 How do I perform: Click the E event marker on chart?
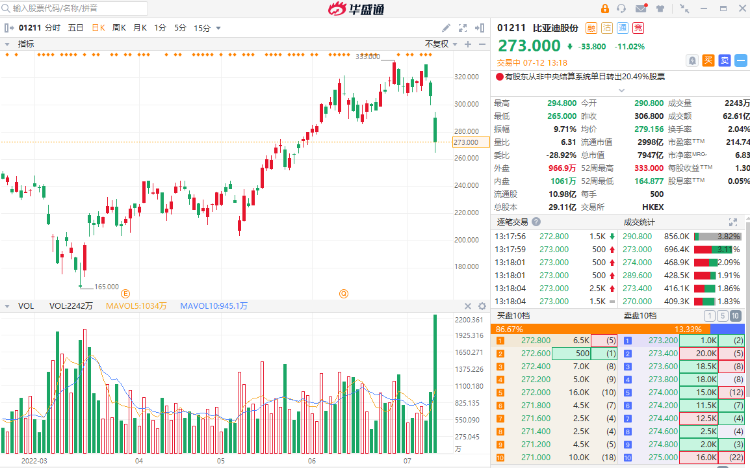(x=125, y=293)
